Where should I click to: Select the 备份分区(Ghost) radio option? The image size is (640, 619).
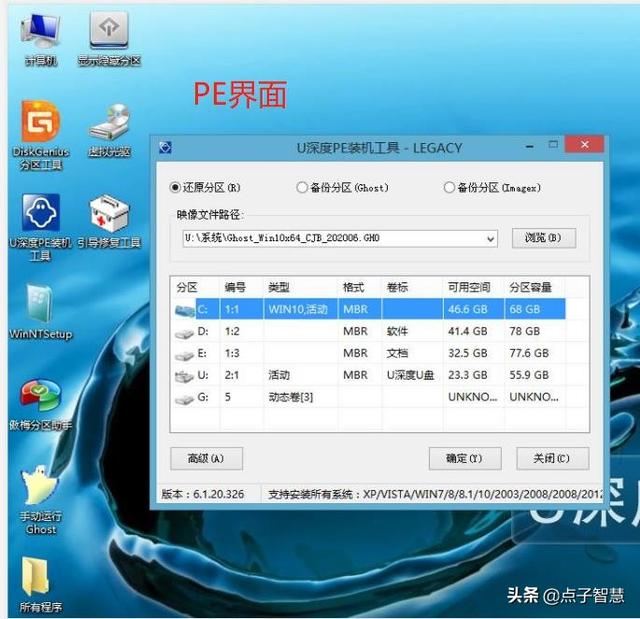click(x=342, y=188)
